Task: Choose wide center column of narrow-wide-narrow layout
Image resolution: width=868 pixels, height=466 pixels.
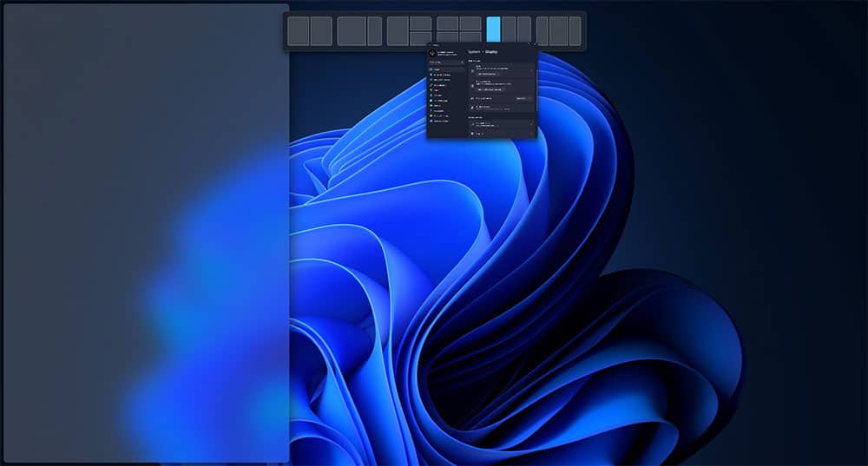Action: 558,31
